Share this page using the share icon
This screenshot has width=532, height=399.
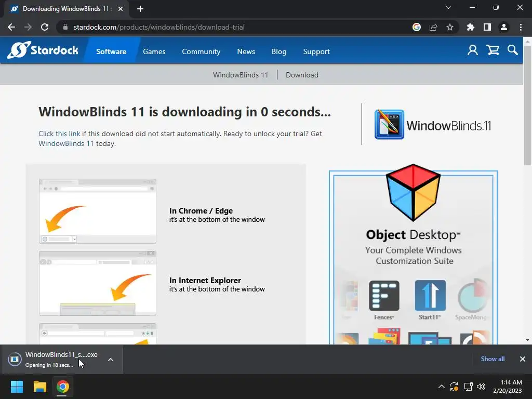(433, 27)
